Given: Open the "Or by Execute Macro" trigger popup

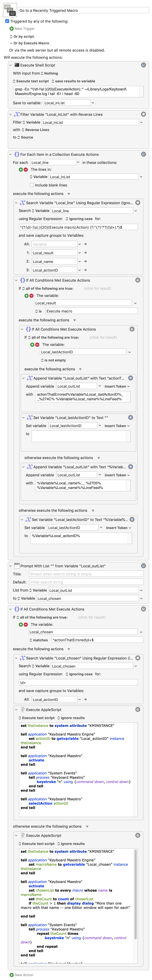Looking at the screenshot, I should click(29, 43).
